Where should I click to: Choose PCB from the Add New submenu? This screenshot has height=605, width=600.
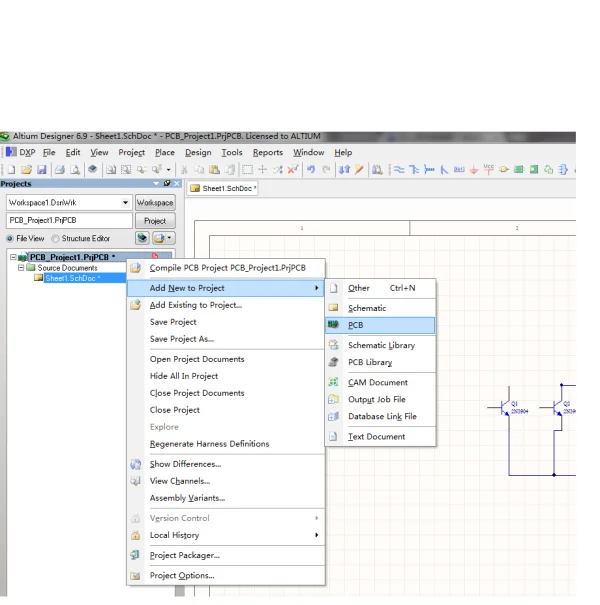[380, 325]
